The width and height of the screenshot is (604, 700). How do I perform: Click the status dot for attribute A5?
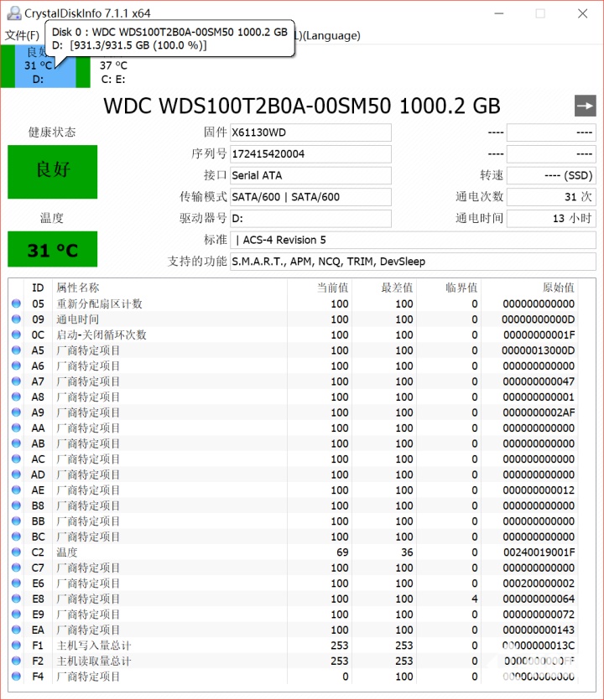[17, 350]
